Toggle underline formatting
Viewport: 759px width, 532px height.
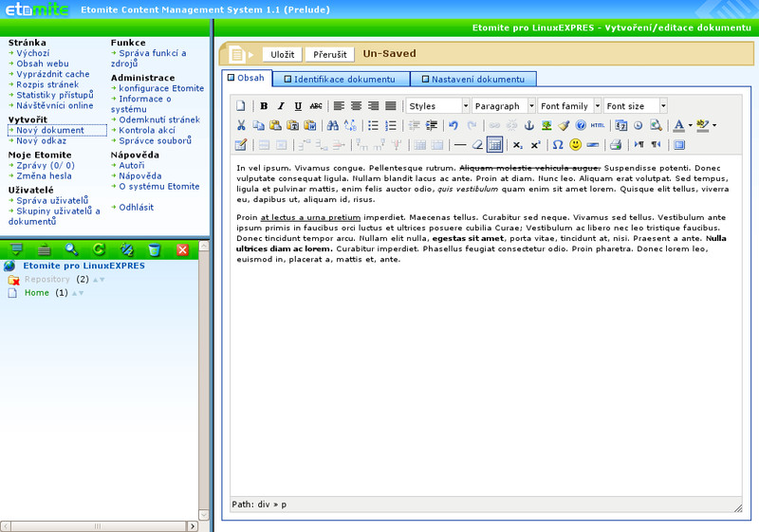click(298, 106)
